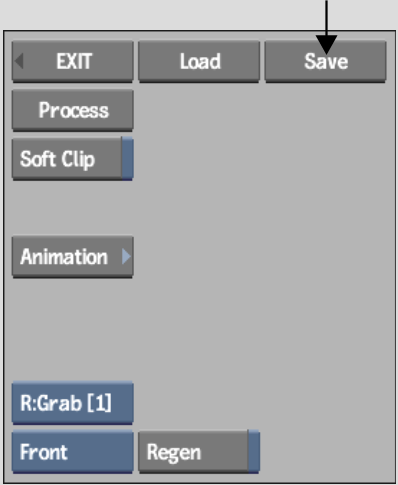
Task: Select the Soft Clip text label
Action: pos(57,159)
